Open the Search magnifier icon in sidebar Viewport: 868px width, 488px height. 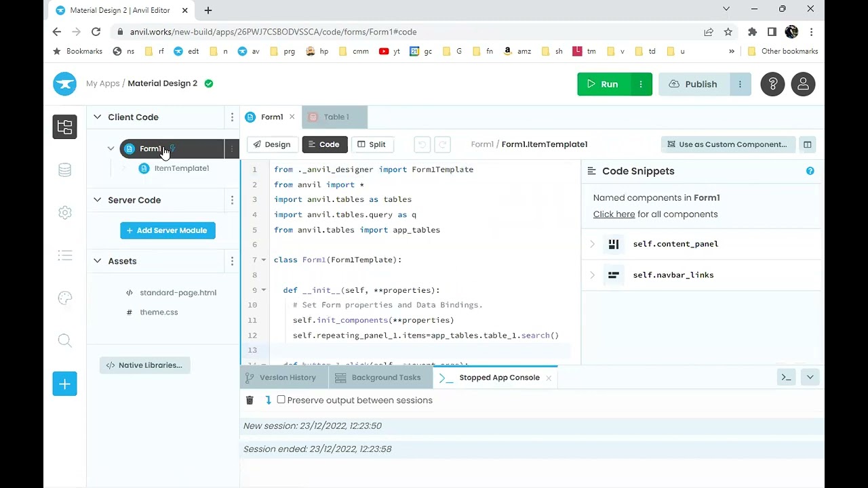click(65, 341)
